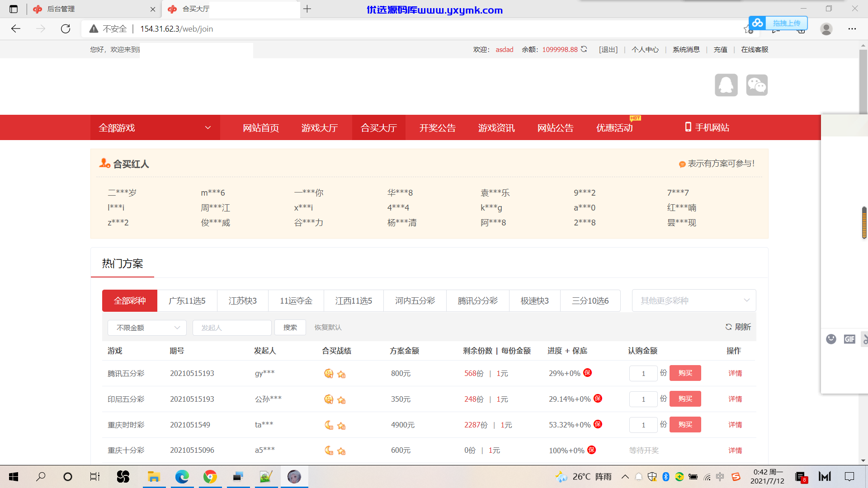Click the page vertical scrollbar thumb
Screen dimensions: 868x488
(863, 82)
